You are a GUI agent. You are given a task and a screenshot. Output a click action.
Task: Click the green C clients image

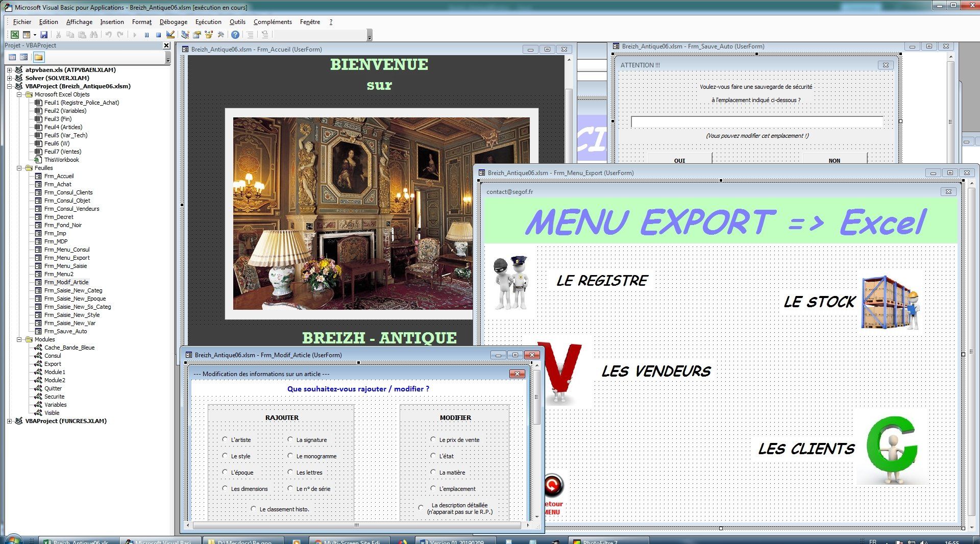click(893, 450)
